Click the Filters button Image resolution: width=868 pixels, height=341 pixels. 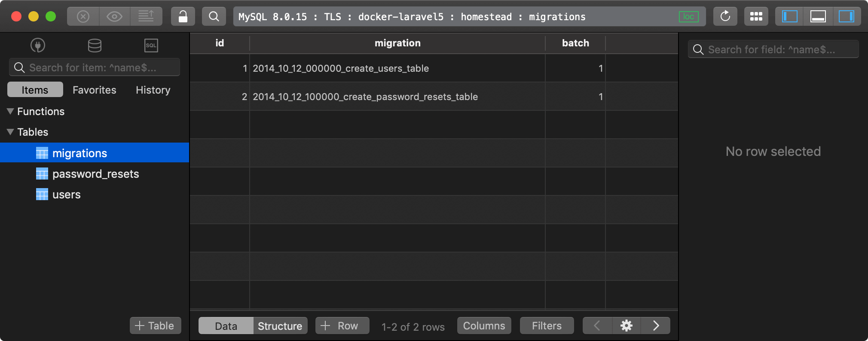547,326
